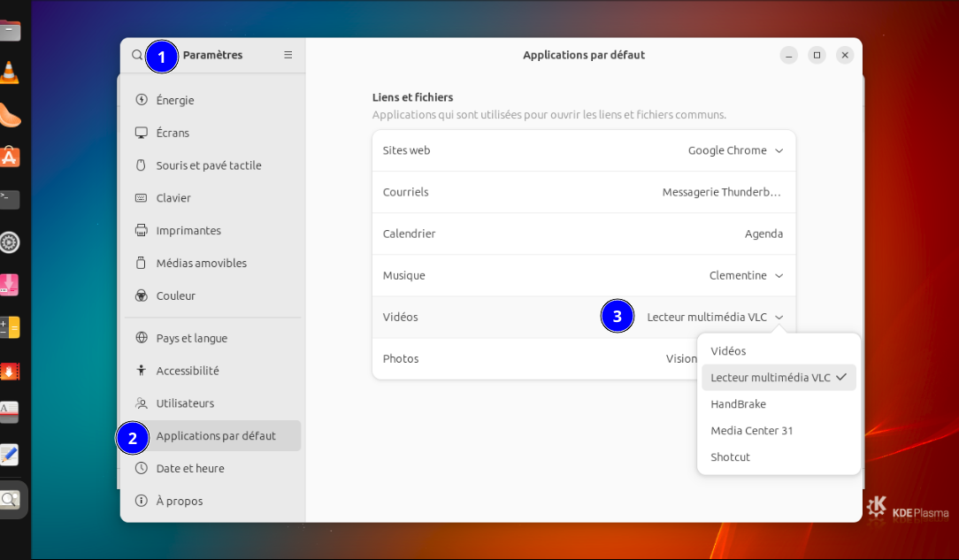
Task: Open the Ubuntu Software store dock icon
Action: 9,157
